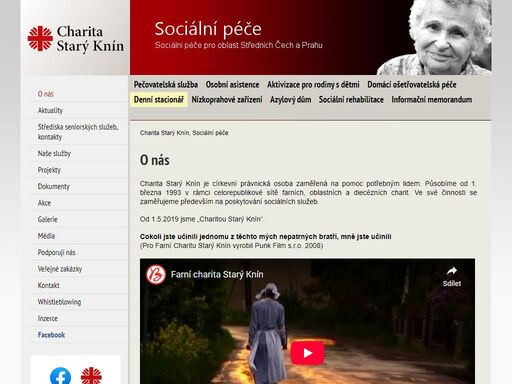Open Informační memorandum page
The image size is (512, 384).
(x=432, y=100)
